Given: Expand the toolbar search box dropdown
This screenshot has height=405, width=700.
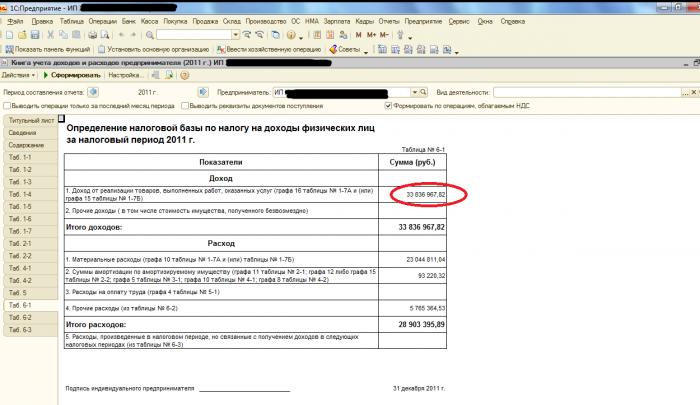Looking at the screenshot, I should [x=236, y=35].
